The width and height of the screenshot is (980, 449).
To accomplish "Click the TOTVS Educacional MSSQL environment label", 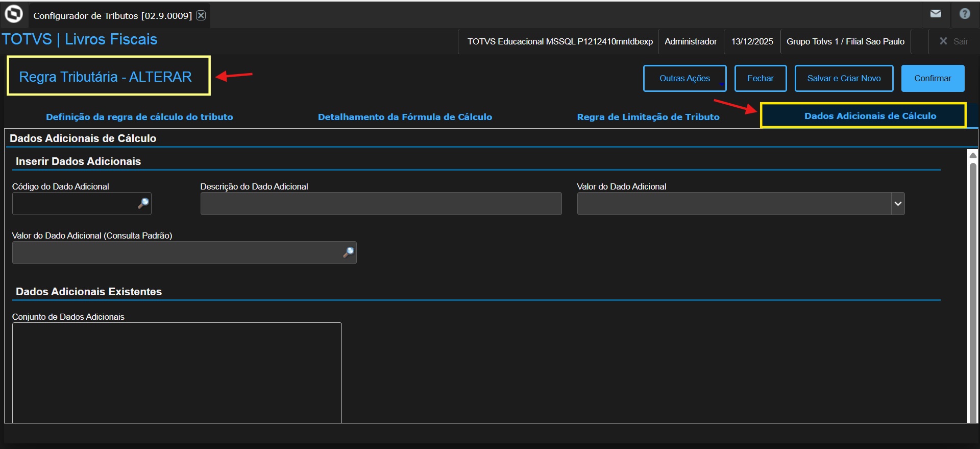I will [x=560, y=41].
